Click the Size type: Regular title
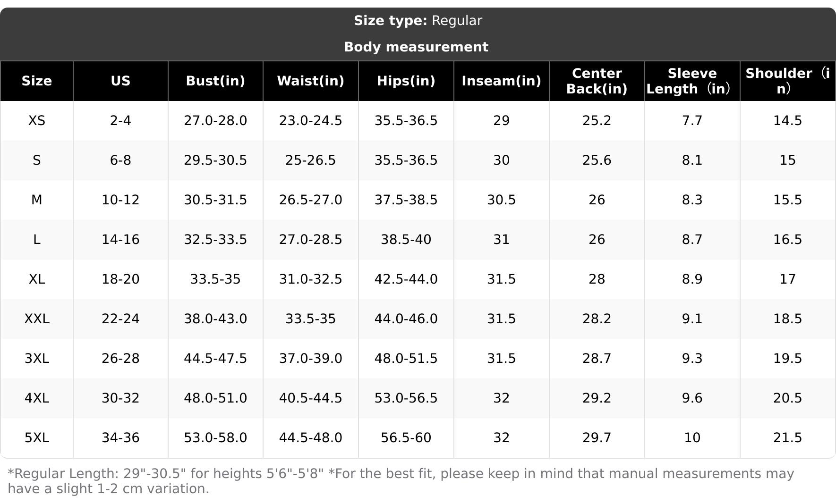 pyautogui.click(x=418, y=21)
